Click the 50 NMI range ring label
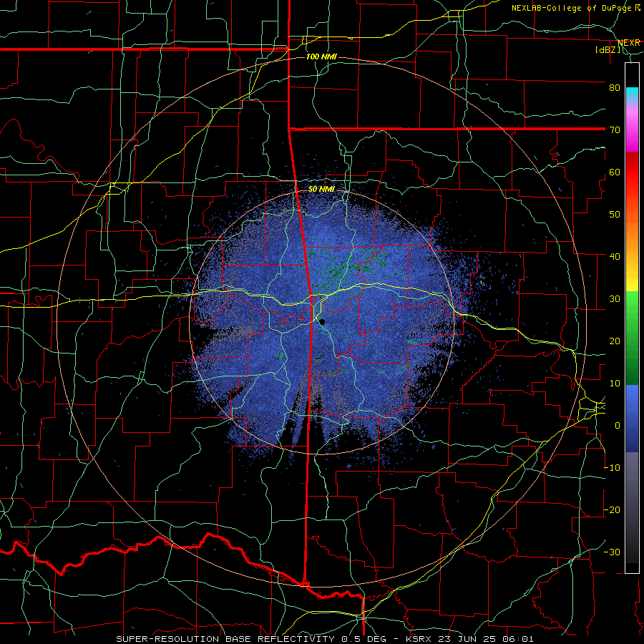Viewport: 644px width, 644px height. pyautogui.click(x=321, y=189)
